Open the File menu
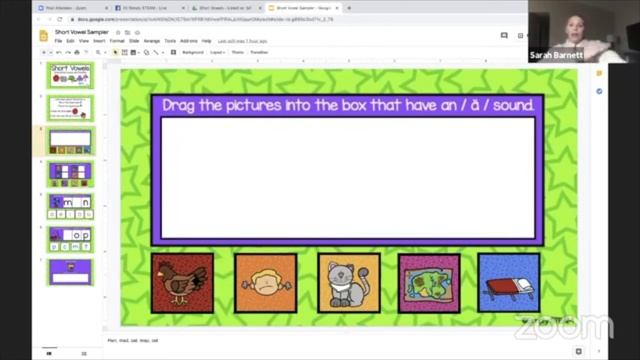The height and width of the screenshot is (360, 640). tap(58, 41)
